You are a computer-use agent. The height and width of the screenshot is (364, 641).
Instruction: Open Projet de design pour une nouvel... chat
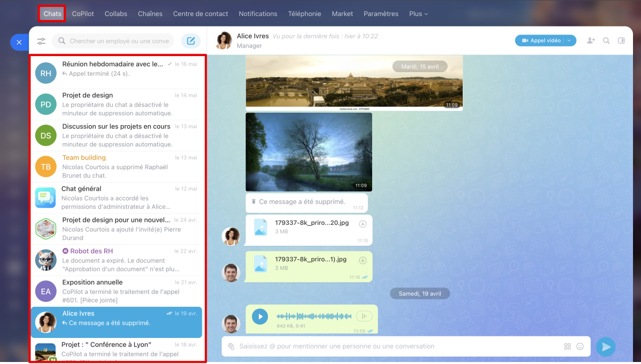click(117, 229)
